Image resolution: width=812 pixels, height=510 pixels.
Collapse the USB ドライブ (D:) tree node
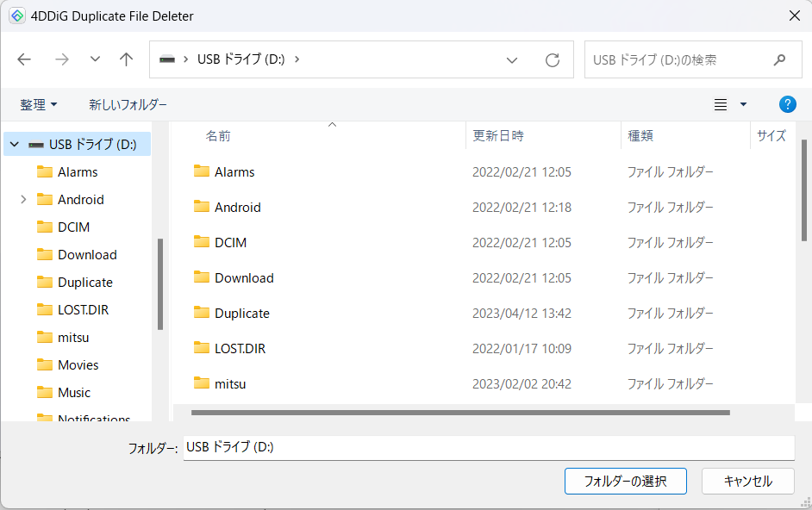[15, 145]
